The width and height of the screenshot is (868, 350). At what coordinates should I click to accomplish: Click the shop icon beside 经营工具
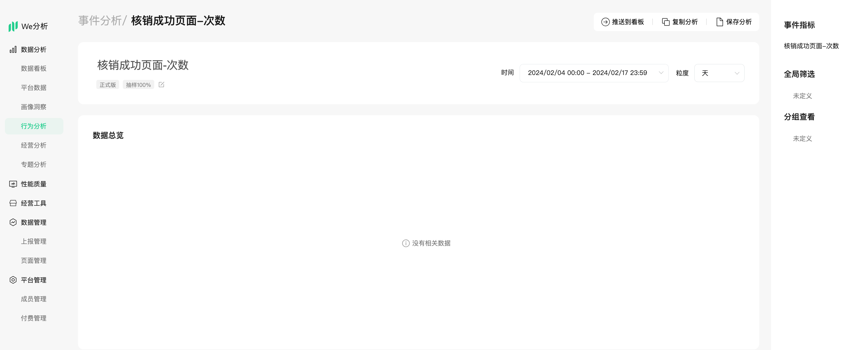tap(13, 203)
